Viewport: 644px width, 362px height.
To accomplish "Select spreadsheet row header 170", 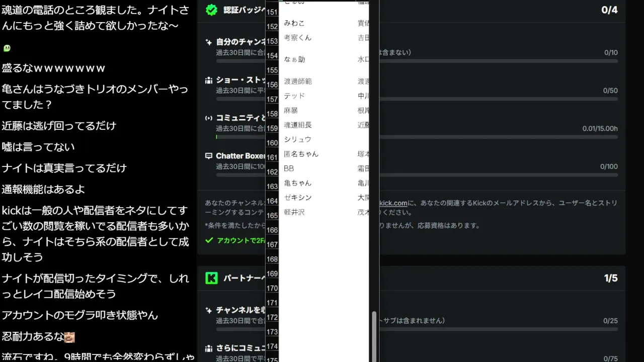I will pos(272,289).
